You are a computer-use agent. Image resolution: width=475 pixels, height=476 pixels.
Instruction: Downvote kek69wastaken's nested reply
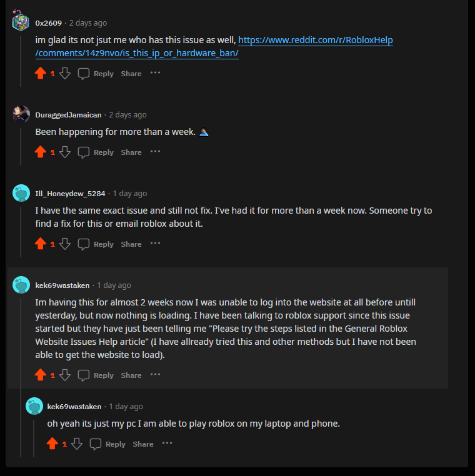pos(77,444)
